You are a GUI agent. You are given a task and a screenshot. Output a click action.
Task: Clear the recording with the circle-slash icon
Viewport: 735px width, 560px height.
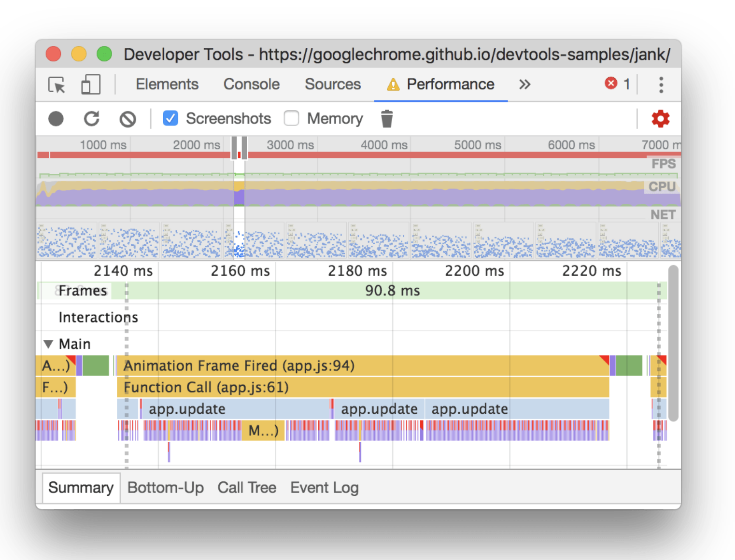click(127, 119)
